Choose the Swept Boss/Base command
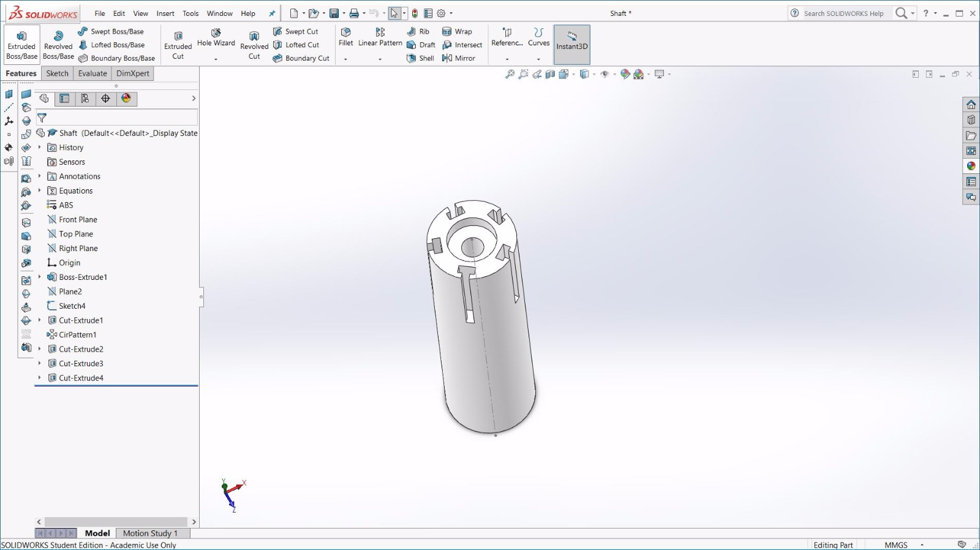980x550 pixels. 111,31
